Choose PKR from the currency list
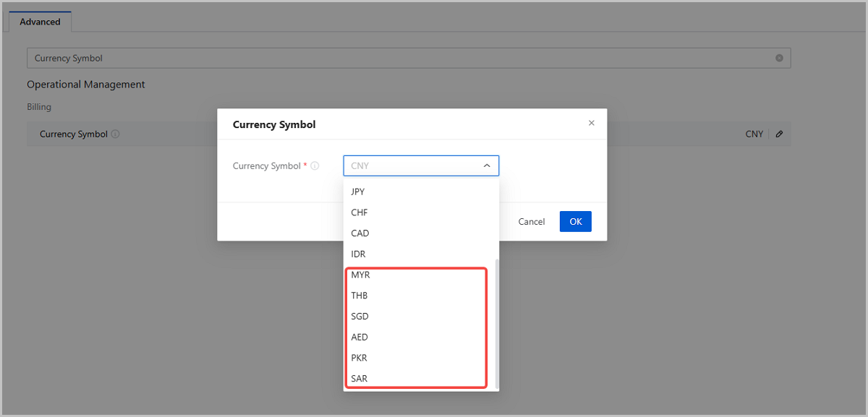Viewport: 868px width, 417px height. [x=359, y=358]
